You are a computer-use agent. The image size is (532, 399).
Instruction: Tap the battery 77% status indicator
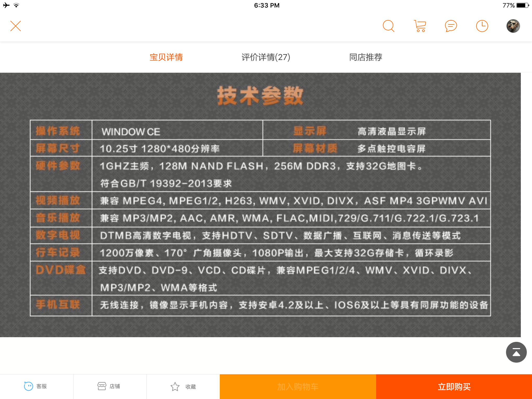[515, 5]
